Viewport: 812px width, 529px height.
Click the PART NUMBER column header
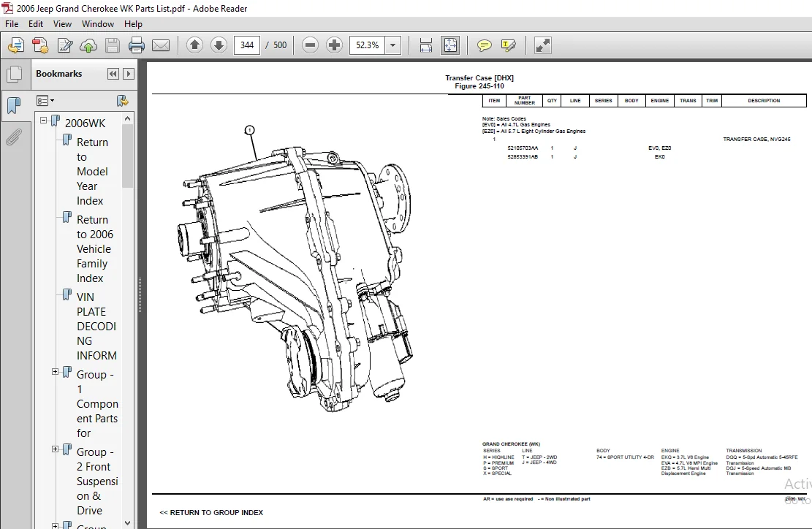click(x=525, y=100)
